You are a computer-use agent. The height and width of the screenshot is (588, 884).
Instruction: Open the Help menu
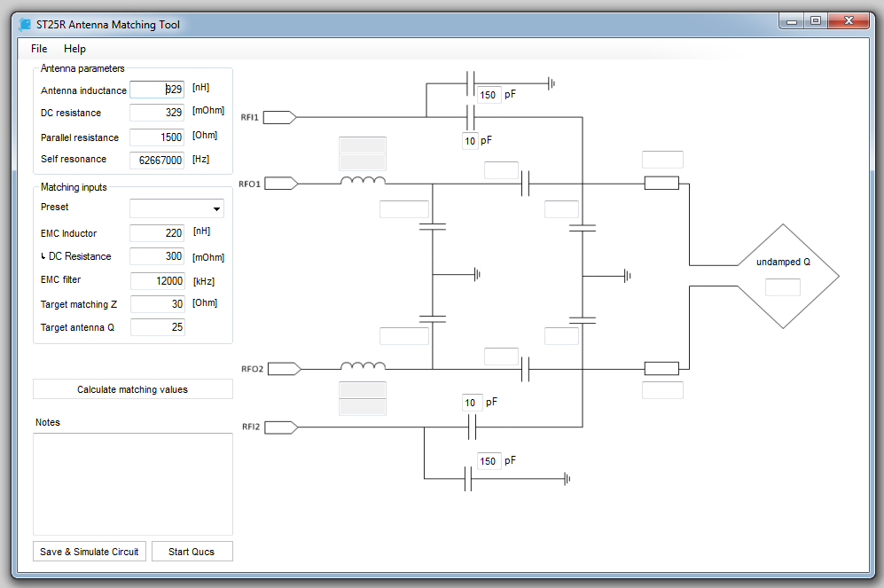[x=74, y=49]
